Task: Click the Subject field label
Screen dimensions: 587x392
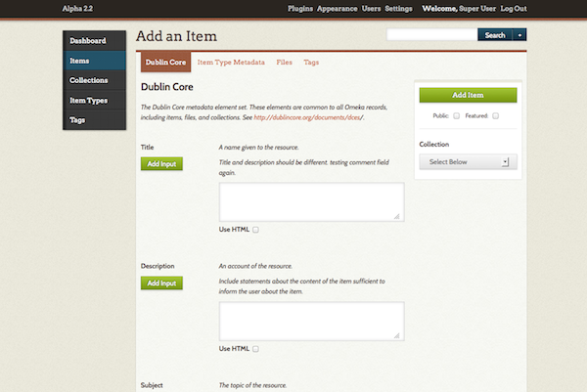Action: tap(152, 385)
